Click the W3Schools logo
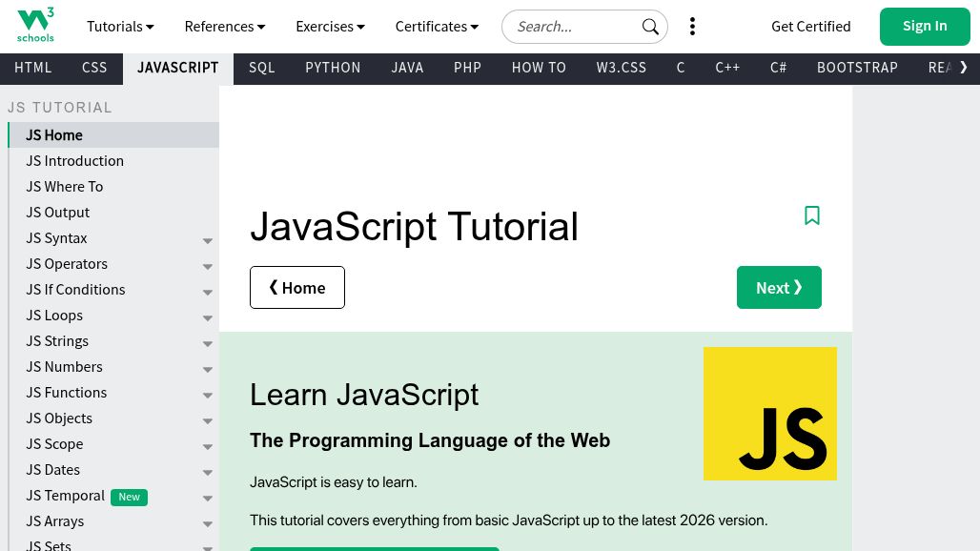The width and height of the screenshot is (980, 551). (x=35, y=26)
